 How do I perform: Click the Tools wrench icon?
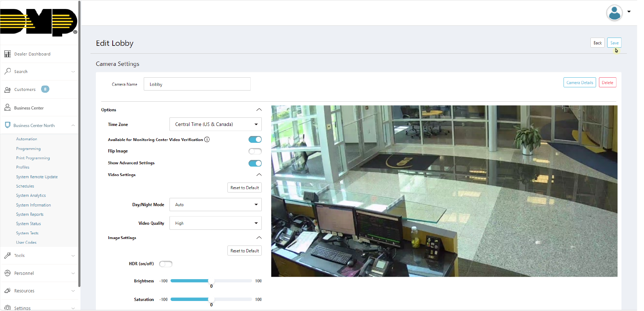pyautogui.click(x=8, y=256)
